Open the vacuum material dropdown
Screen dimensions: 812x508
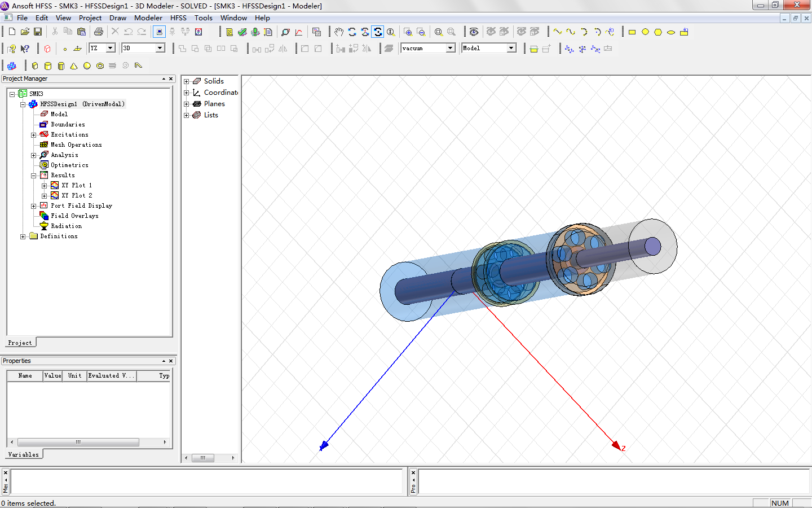(451, 48)
